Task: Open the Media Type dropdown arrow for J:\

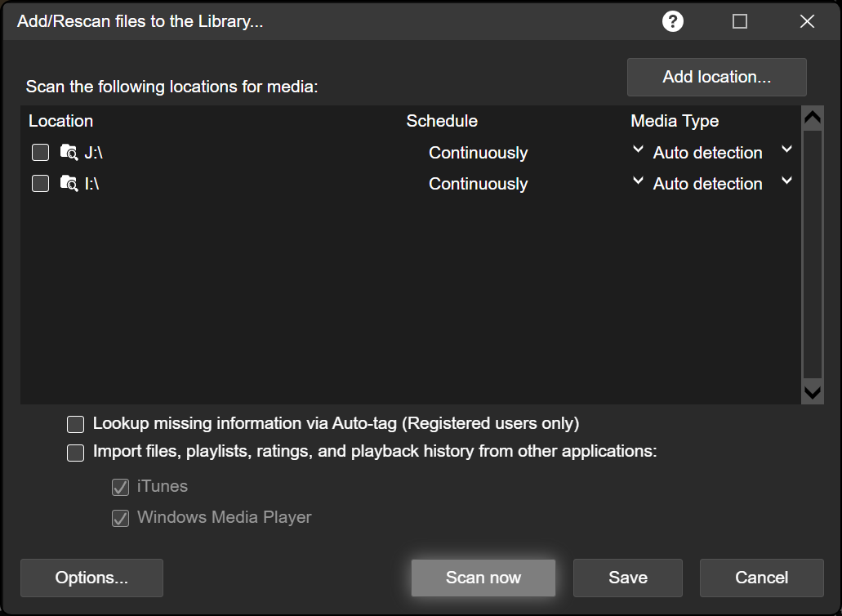Action: pyautogui.click(x=786, y=150)
